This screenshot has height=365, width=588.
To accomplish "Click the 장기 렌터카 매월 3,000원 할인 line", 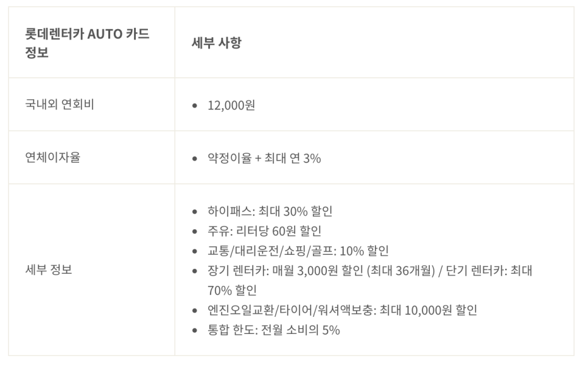I will [370, 271].
